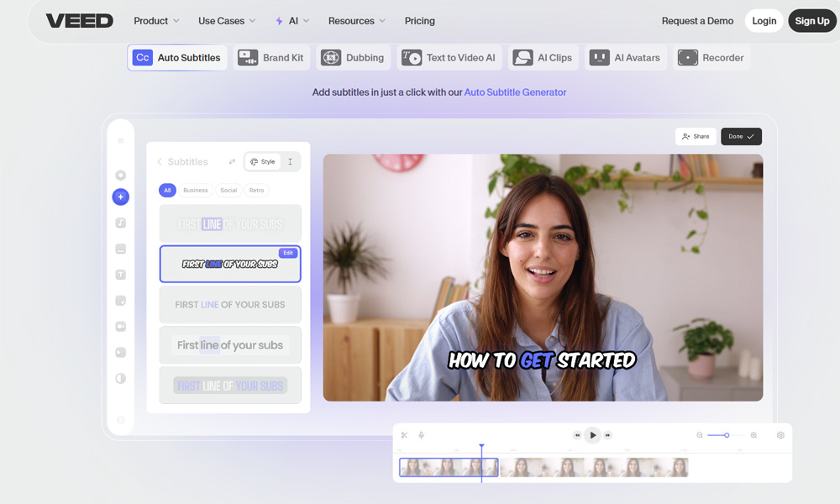Choose the bottom blue boxed subtitle style
This screenshot has height=504, width=840.
coord(230,386)
